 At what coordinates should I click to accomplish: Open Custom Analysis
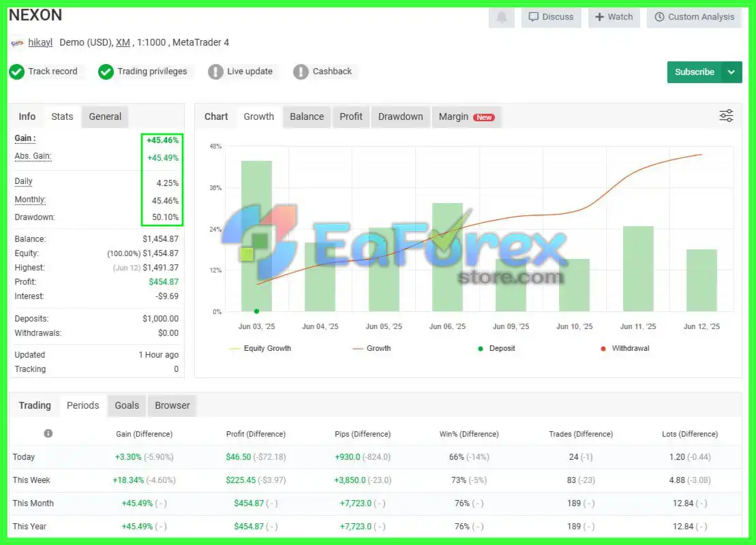[694, 17]
